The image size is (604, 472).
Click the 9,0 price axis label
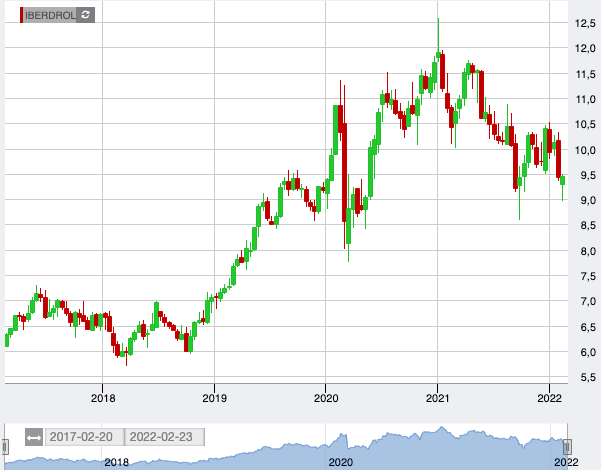[588, 200]
